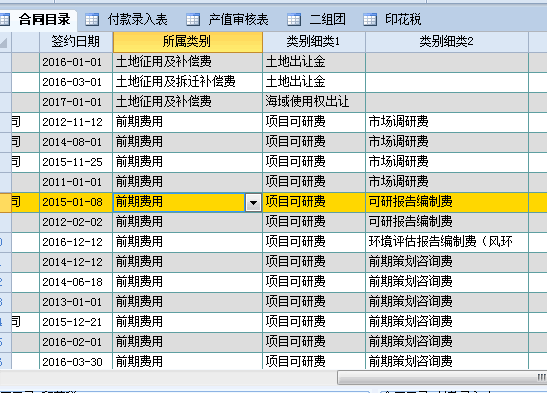This screenshot has height=393, width=547.
Task: Click the 类别细类1 column header
Action: (314, 42)
